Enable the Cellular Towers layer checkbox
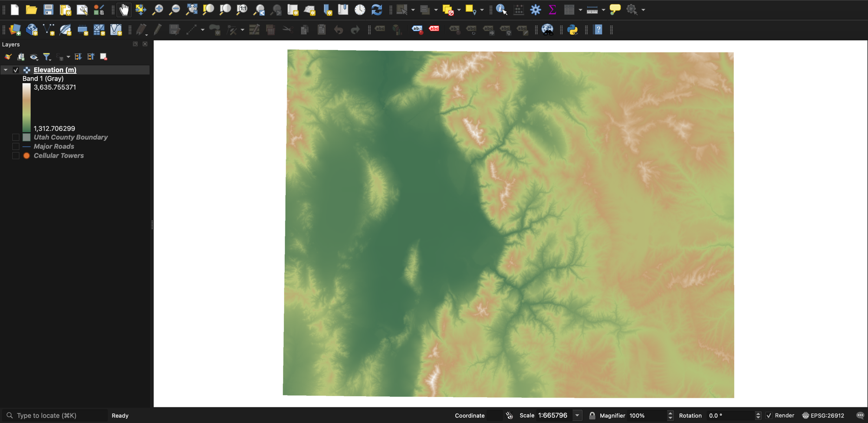Viewport: 868px width, 423px height. 16,156
